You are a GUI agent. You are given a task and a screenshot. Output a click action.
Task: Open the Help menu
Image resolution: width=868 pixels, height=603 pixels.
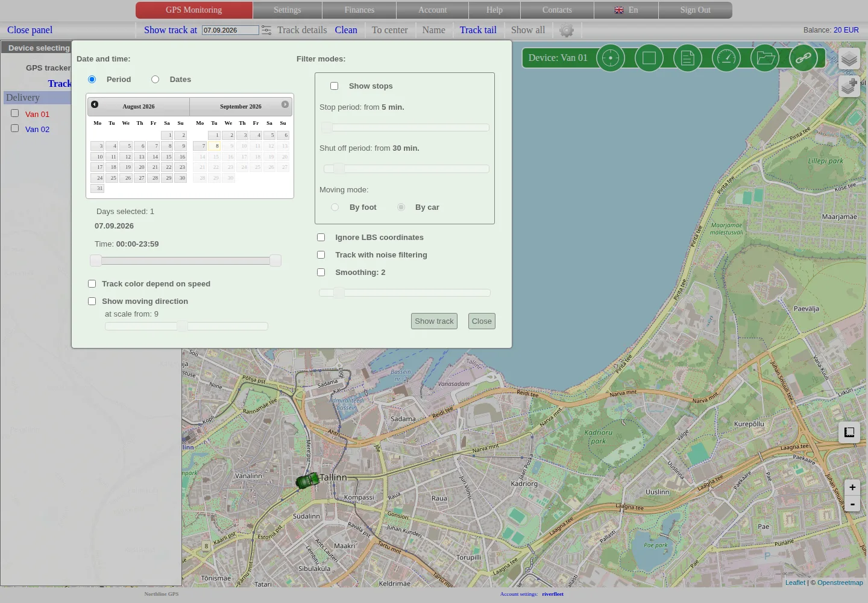point(494,10)
